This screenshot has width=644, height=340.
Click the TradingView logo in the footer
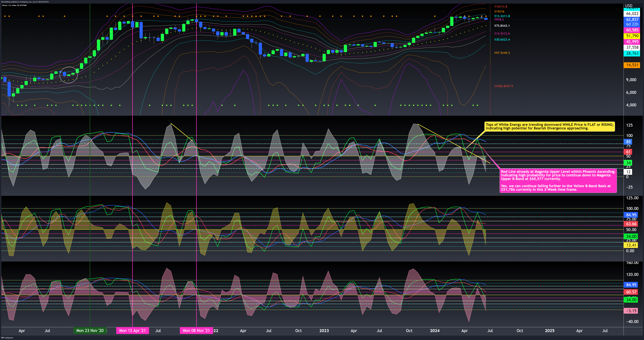point(7,338)
